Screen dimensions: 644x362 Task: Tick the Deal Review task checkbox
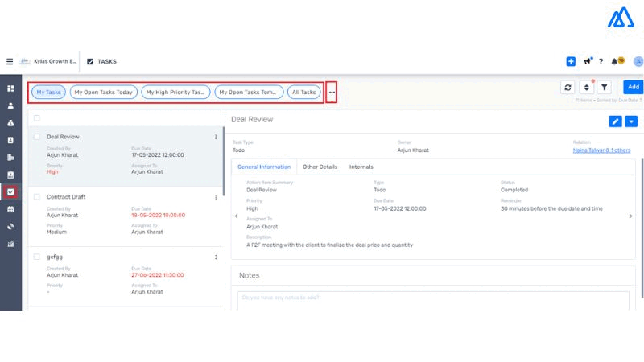click(x=37, y=137)
